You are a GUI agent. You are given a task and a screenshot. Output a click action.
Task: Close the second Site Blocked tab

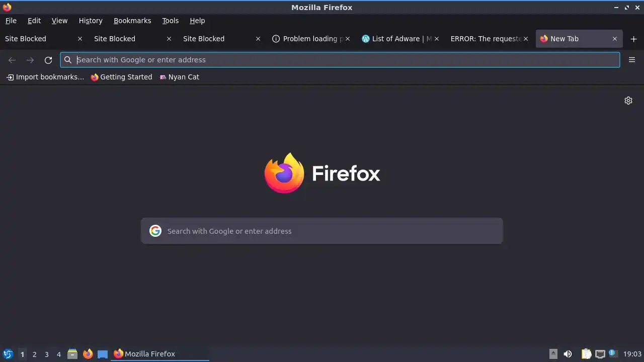point(169,39)
